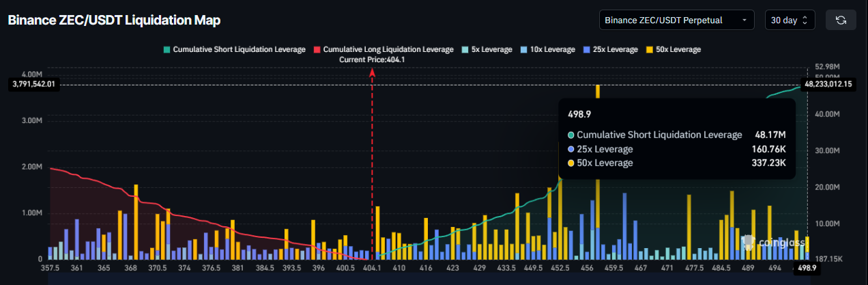Screen dimensions: 868x285
Task: Click the red dashed current price line
Action: (372, 164)
